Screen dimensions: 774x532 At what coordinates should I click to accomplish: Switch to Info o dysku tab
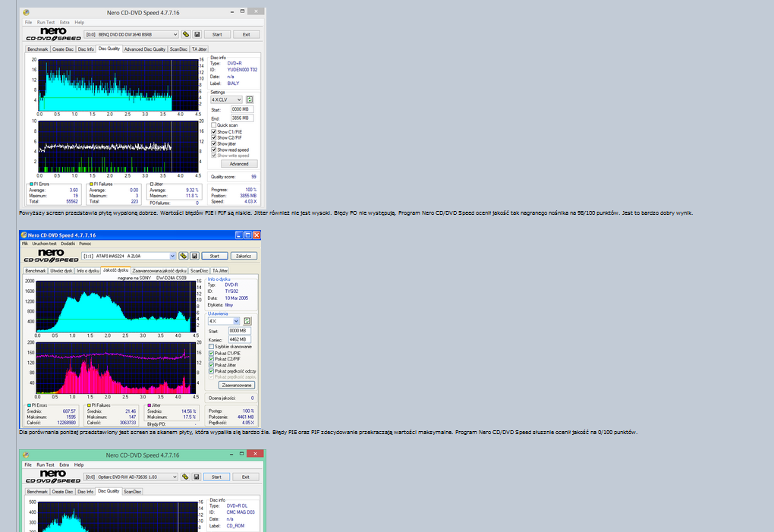point(88,270)
